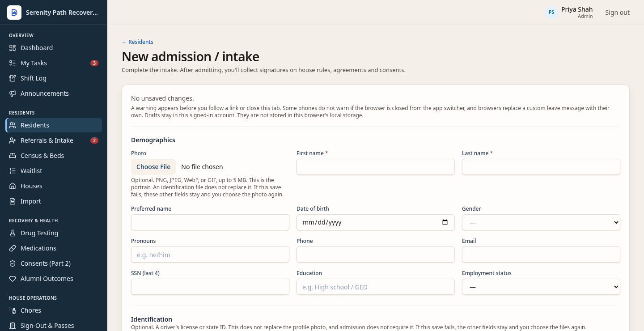Click the SSN (last 4) field
This screenshot has height=331, width=644.
(210, 287)
